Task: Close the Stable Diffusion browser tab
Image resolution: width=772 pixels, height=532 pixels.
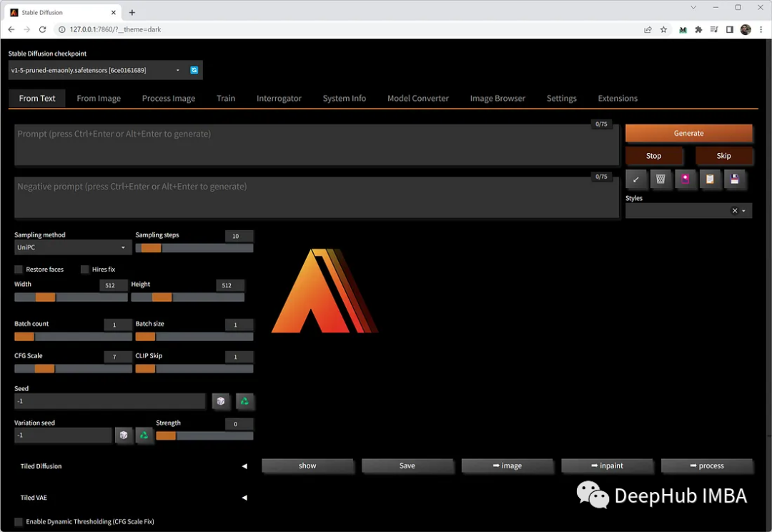Action: pos(114,12)
